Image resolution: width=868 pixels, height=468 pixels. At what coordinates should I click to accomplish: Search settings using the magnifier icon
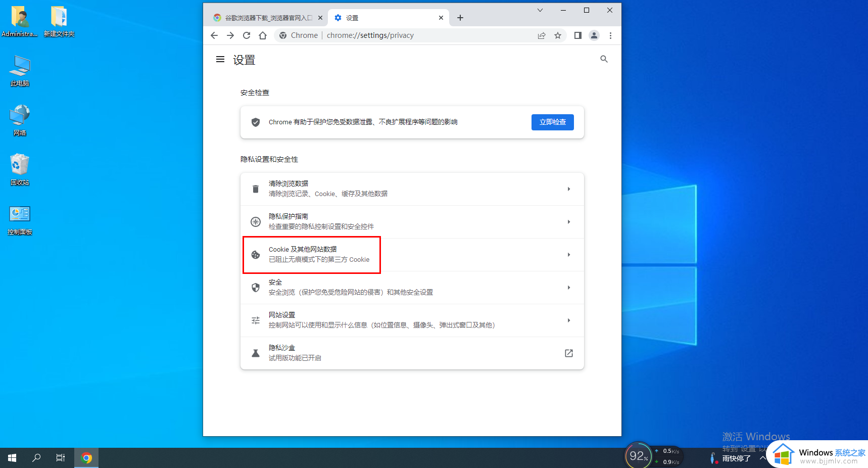604,59
